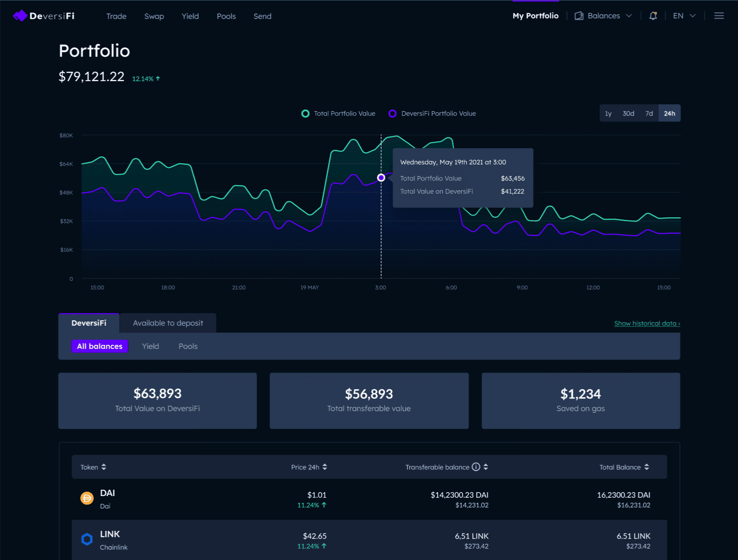Click the $79,121.22 portfolio total
Screen dimensions: 738x560
(91, 76)
